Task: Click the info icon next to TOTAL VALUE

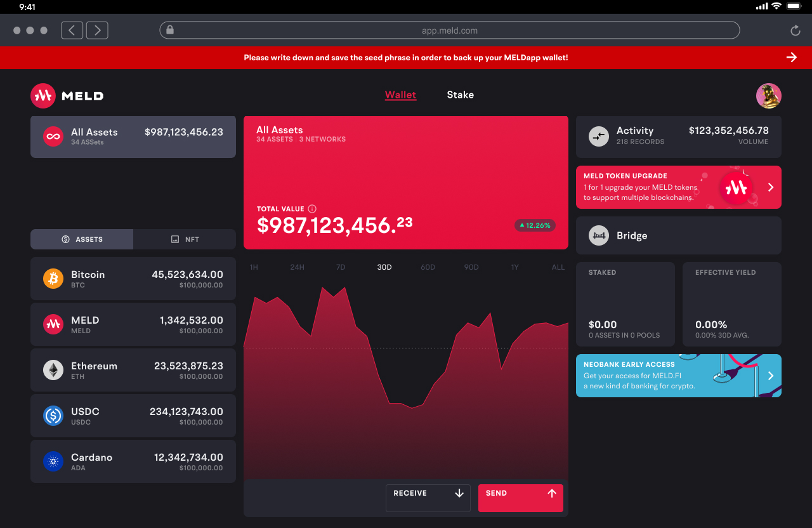Action: tap(312, 209)
